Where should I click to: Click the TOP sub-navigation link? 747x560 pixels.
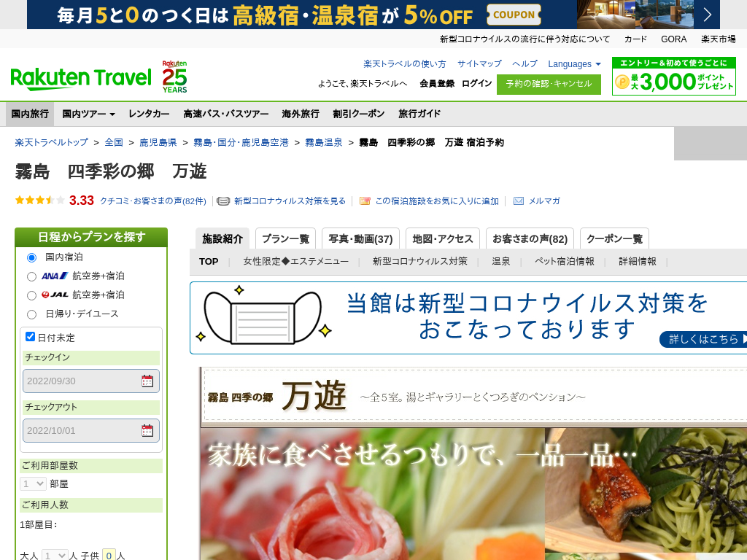[x=209, y=262]
